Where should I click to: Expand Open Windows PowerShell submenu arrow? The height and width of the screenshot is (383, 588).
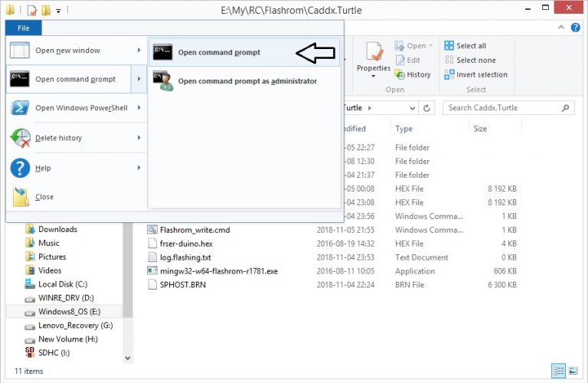(x=139, y=108)
